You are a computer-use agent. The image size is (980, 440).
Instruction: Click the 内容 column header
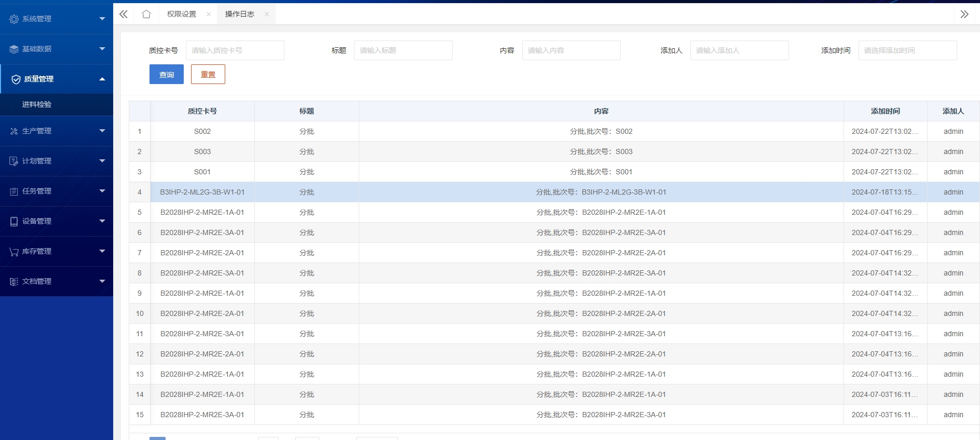(601, 111)
